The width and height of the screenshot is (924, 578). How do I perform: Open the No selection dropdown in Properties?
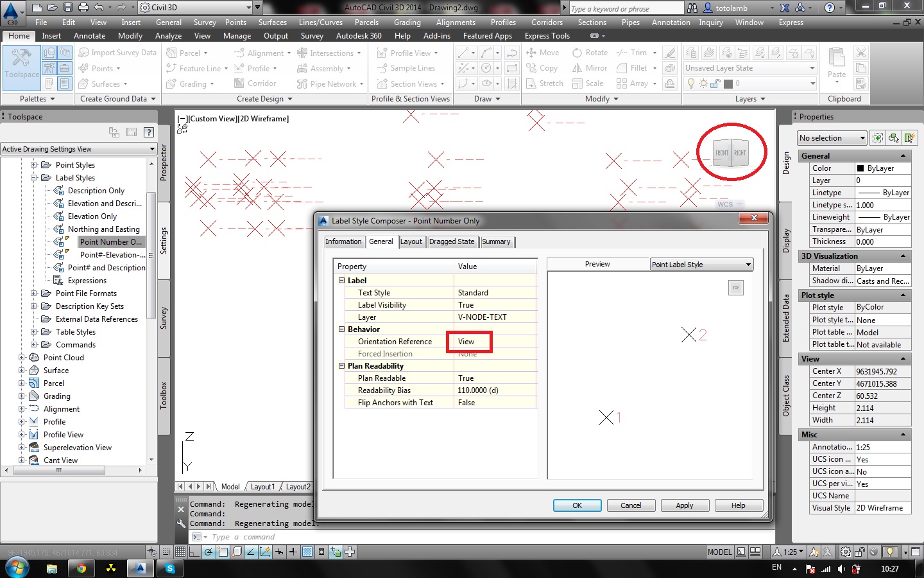coord(832,137)
